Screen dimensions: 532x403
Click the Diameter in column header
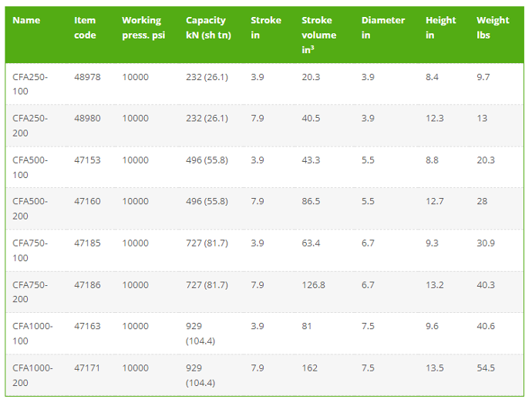click(383, 28)
